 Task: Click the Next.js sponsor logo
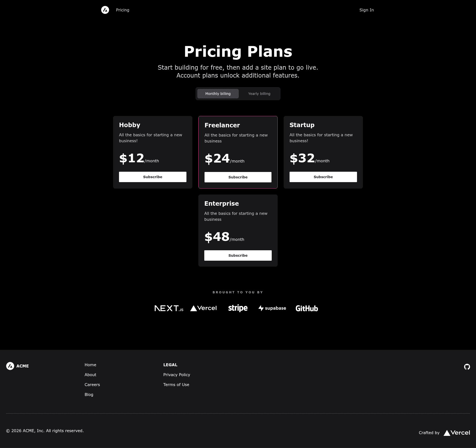coord(169,308)
